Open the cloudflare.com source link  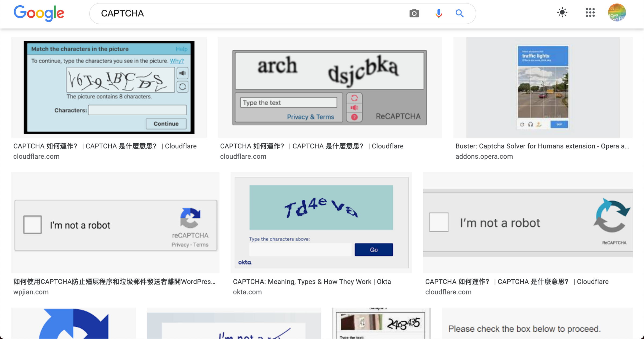[36, 156]
